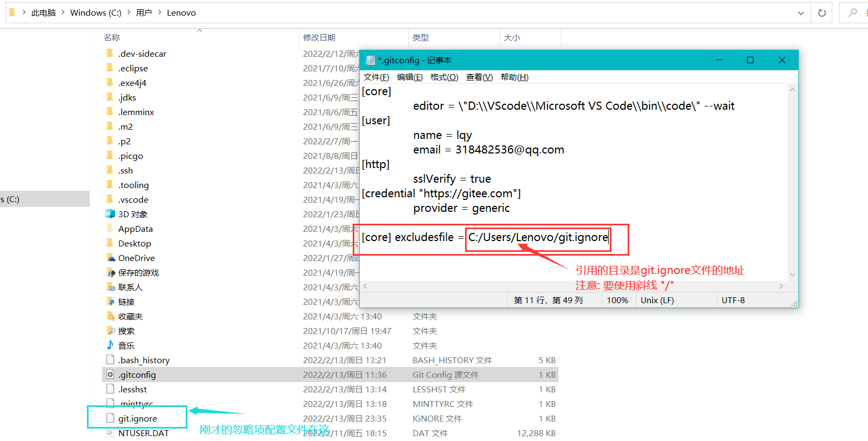The height and width of the screenshot is (441, 868).
Task: Select the NTUSER.DAT file name
Action: tap(144, 433)
